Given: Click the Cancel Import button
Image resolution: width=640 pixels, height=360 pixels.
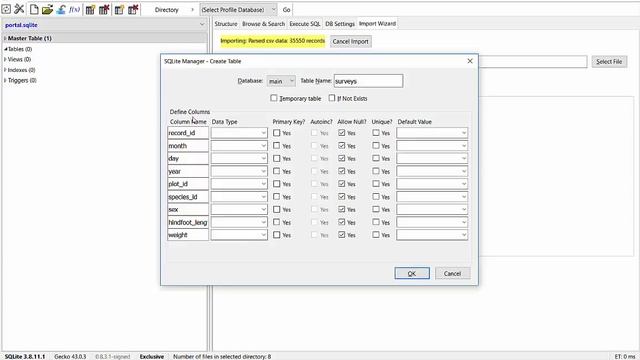Looking at the screenshot, I should 351,41.
